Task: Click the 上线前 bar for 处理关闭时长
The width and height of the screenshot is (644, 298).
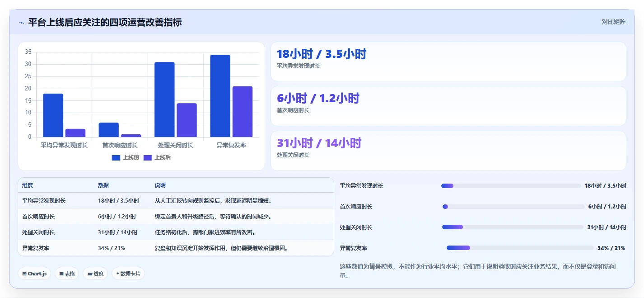Action: pos(164,99)
